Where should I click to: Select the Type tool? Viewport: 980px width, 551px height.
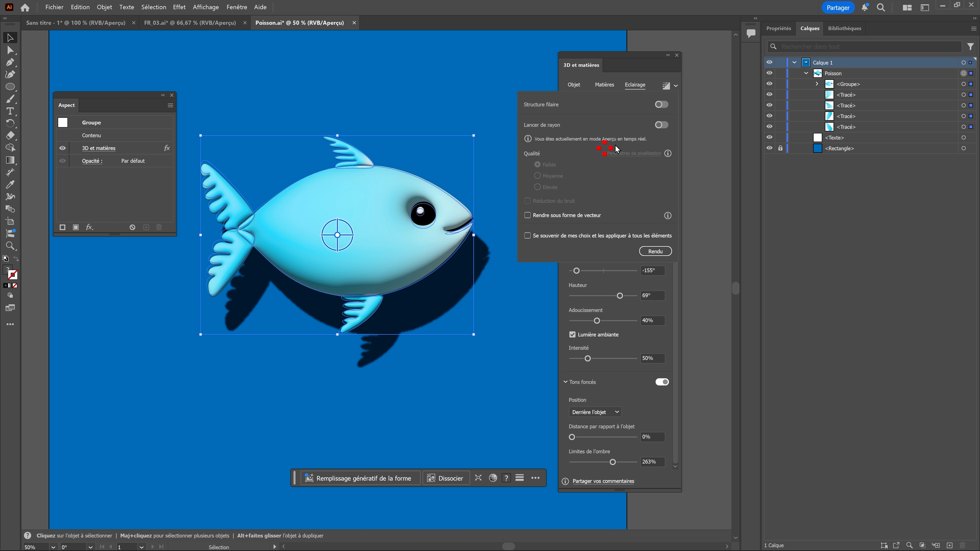coord(10,111)
